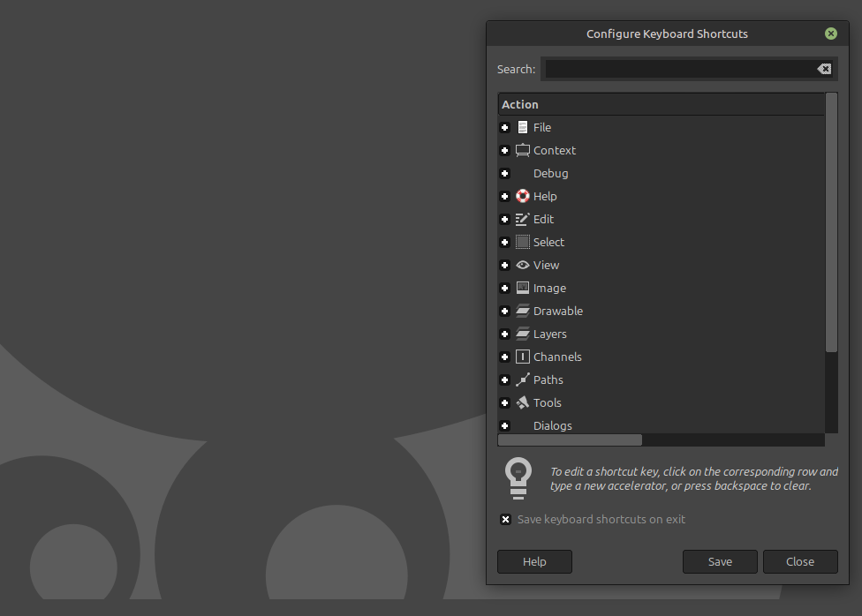This screenshot has height=616, width=862.
Task: Click the Edit pencil icon
Action: 522,219
